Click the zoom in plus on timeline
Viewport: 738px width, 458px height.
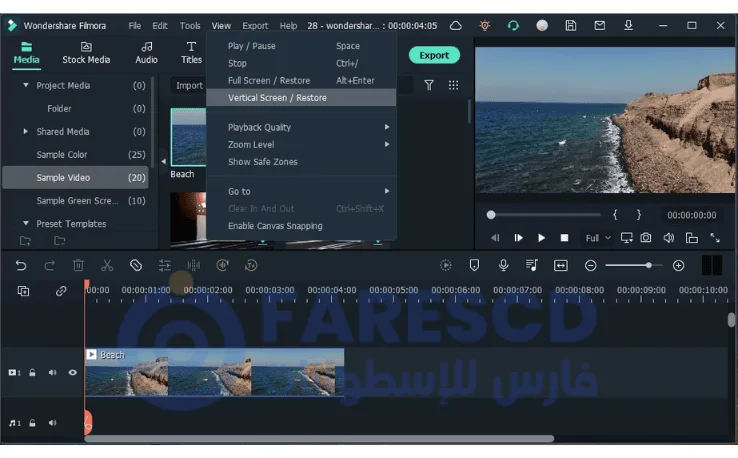(x=678, y=265)
